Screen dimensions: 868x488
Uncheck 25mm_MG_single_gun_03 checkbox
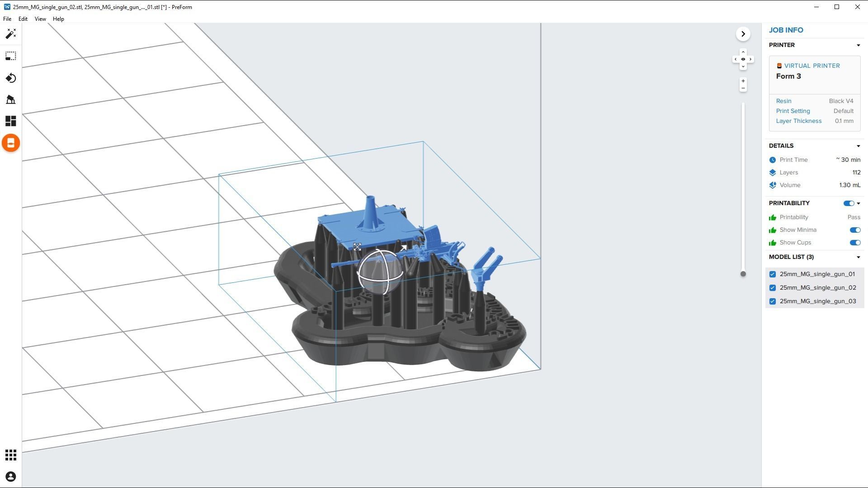[773, 301]
